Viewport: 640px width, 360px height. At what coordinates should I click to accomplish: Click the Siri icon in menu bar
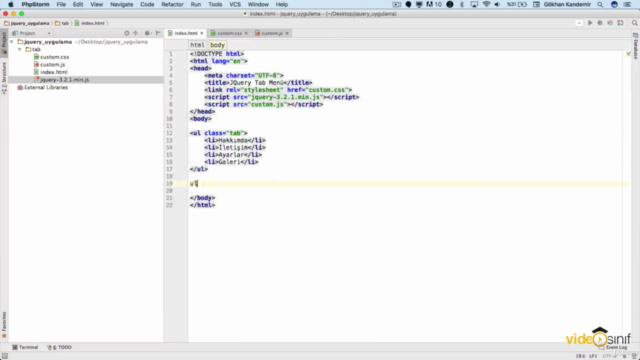point(614,4)
